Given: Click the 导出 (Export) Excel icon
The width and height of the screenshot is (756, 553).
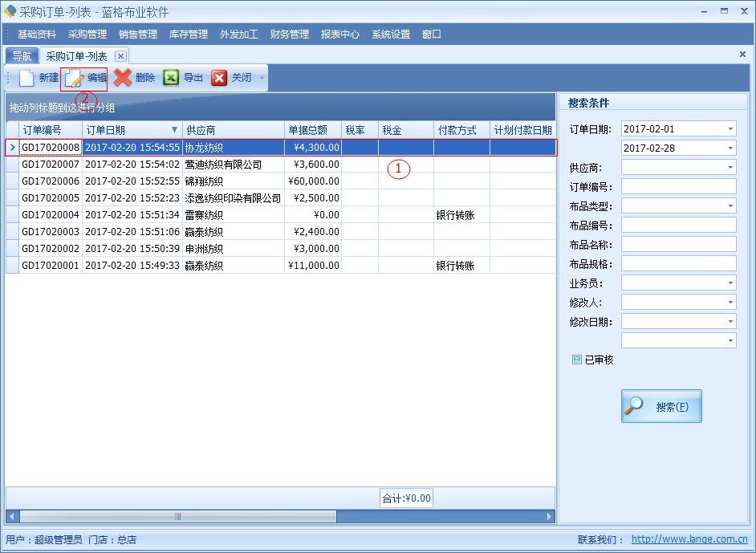Looking at the screenshot, I should point(171,78).
